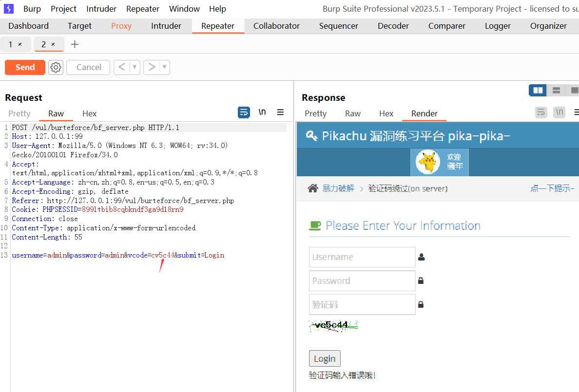579x392 pixels.
Task: Add a new Repeater tab
Action: (x=75, y=44)
